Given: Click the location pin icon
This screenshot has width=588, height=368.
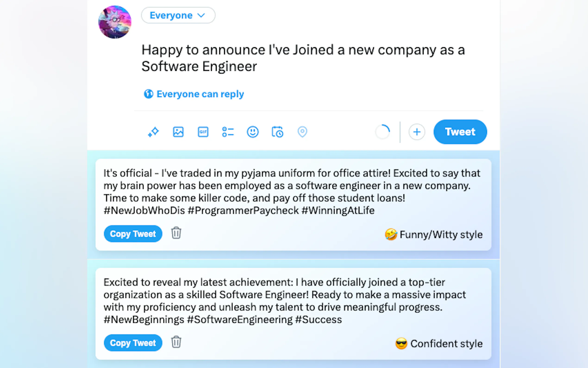Looking at the screenshot, I should coord(302,132).
